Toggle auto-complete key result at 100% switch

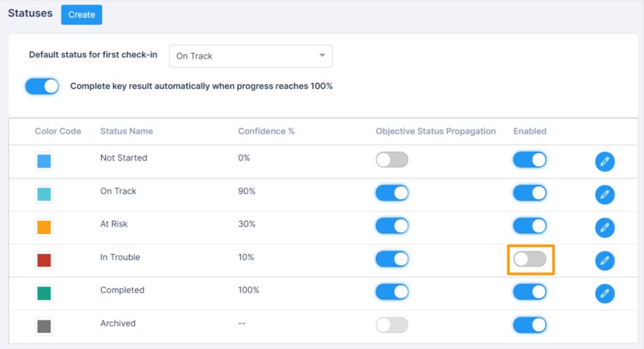[42, 86]
